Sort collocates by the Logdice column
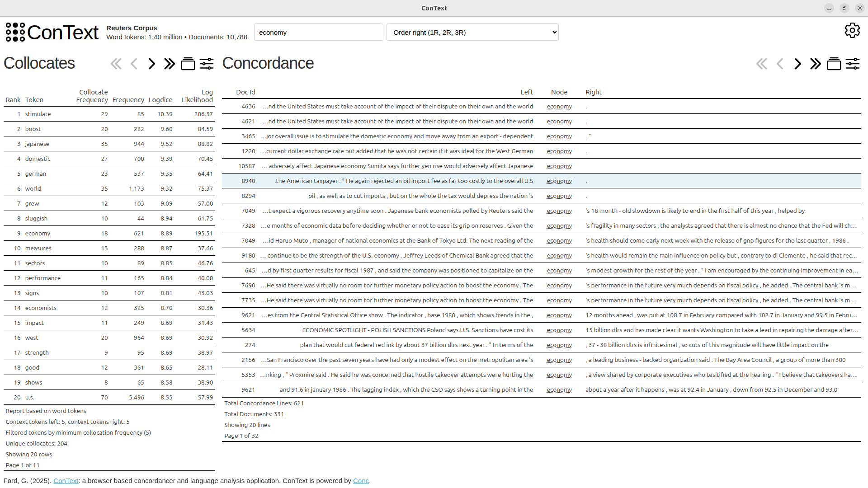 (160, 99)
